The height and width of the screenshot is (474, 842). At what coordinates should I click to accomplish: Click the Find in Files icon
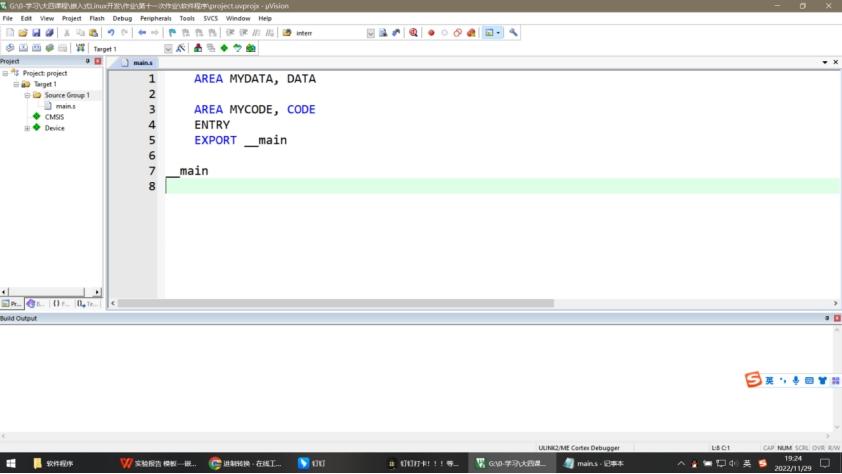[287, 33]
